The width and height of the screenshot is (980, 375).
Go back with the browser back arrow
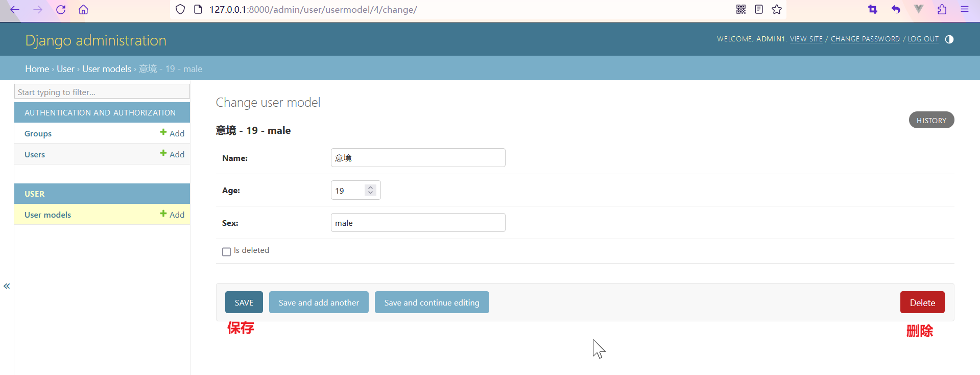pos(15,9)
